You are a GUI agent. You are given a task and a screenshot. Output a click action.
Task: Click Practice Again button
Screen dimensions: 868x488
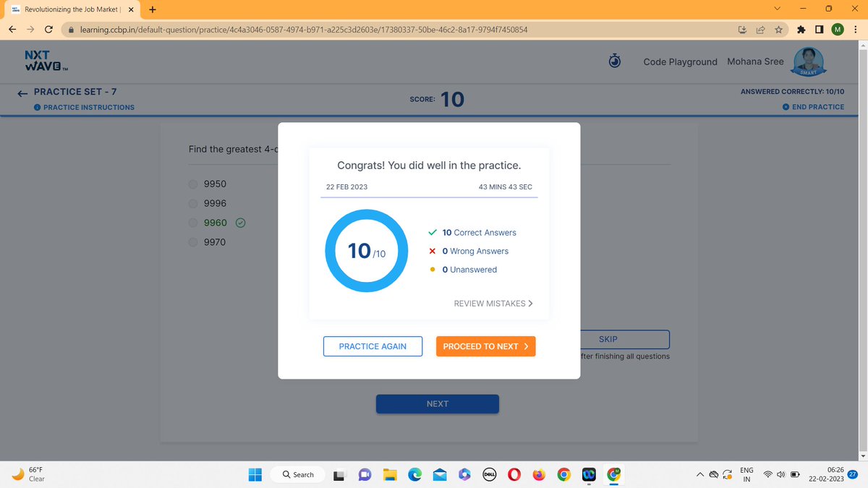pyautogui.click(x=373, y=346)
